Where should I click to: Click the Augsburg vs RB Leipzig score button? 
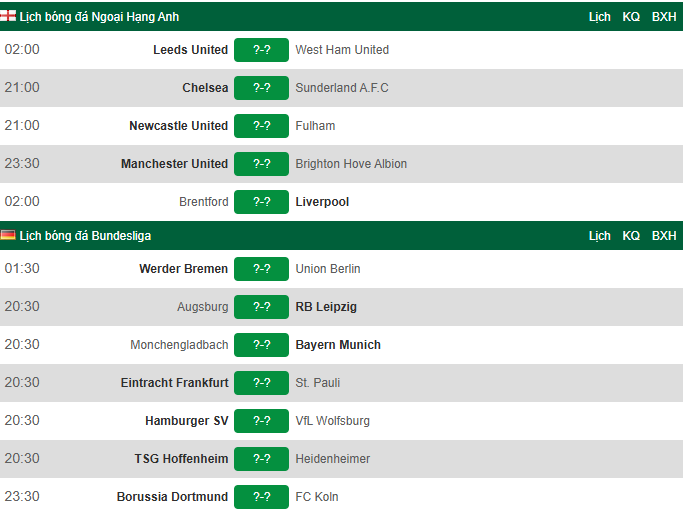point(261,307)
